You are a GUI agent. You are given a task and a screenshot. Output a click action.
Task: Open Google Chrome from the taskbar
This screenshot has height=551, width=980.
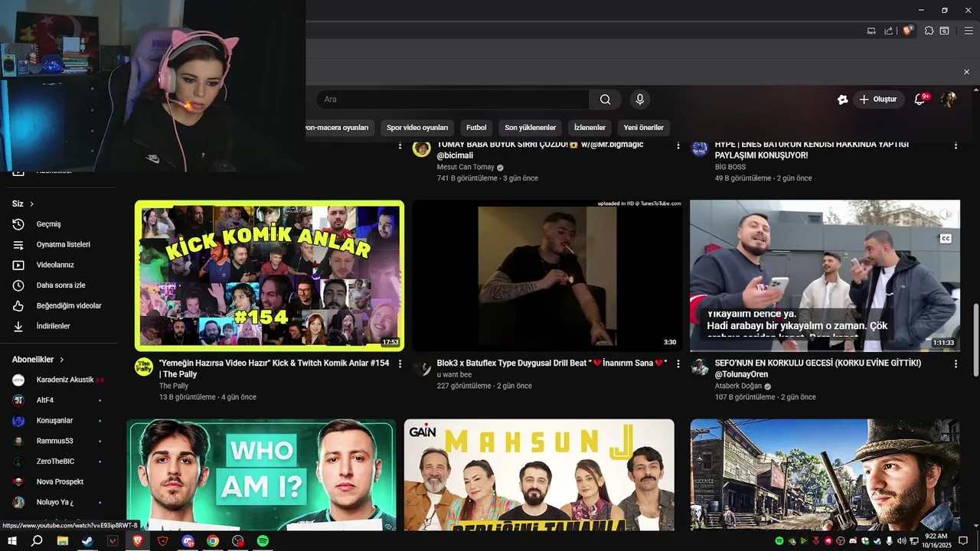213,541
